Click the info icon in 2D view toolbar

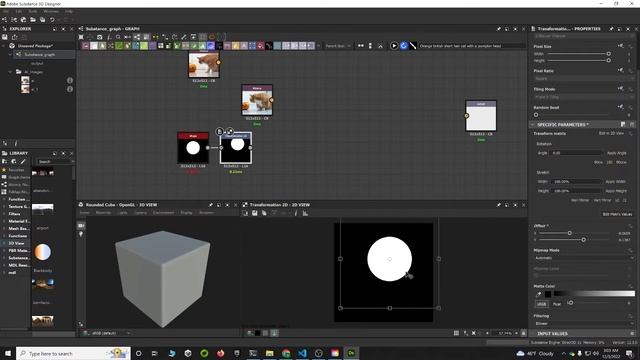296,213
